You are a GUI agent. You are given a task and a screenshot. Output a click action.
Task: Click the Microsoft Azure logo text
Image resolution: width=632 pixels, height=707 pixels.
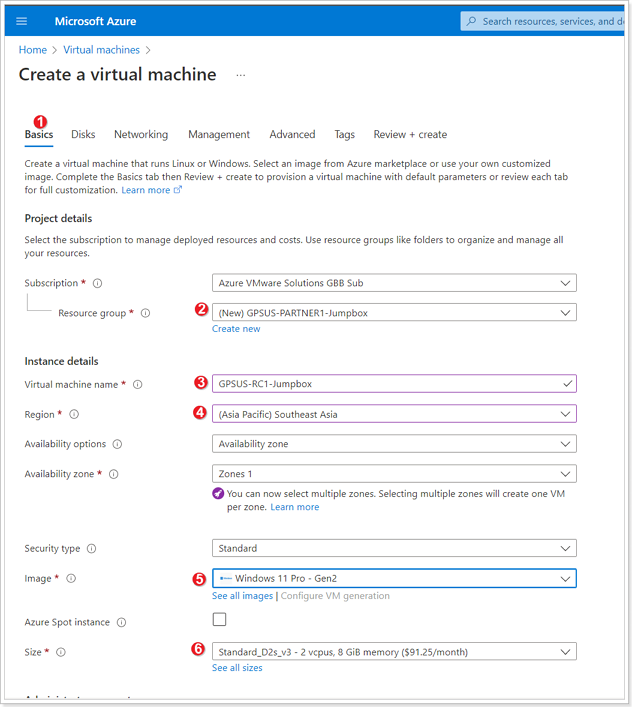click(x=95, y=21)
